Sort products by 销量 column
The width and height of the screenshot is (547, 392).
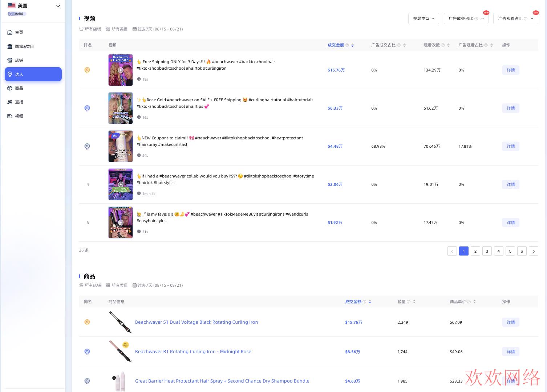[414, 302]
